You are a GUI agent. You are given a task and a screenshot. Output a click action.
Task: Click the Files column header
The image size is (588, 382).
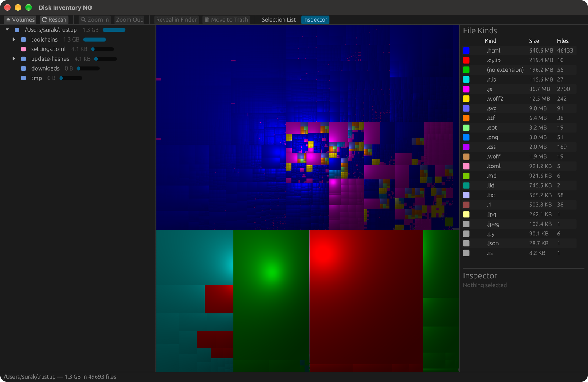[563, 41]
